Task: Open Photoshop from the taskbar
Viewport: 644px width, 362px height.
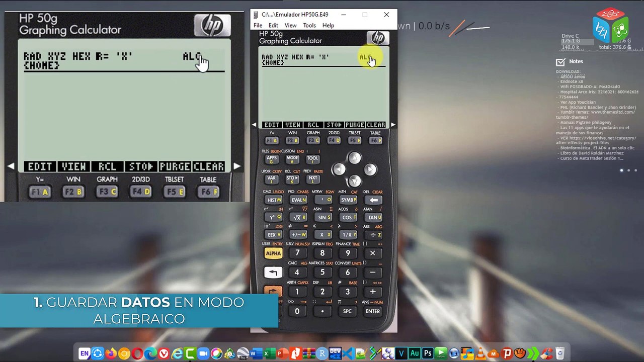Action: [427, 353]
